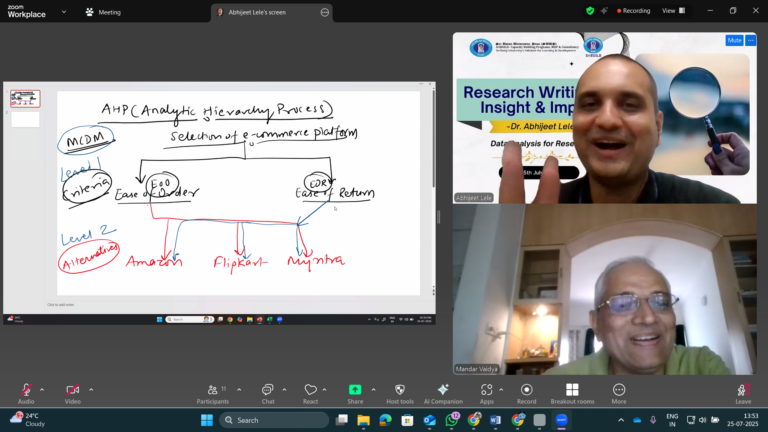Open Host tools shield
The height and width of the screenshot is (432, 768).
pos(400,394)
